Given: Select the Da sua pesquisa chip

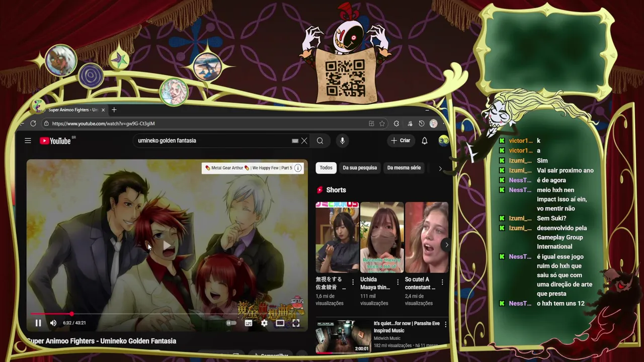Looking at the screenshot, I should 360,168.
